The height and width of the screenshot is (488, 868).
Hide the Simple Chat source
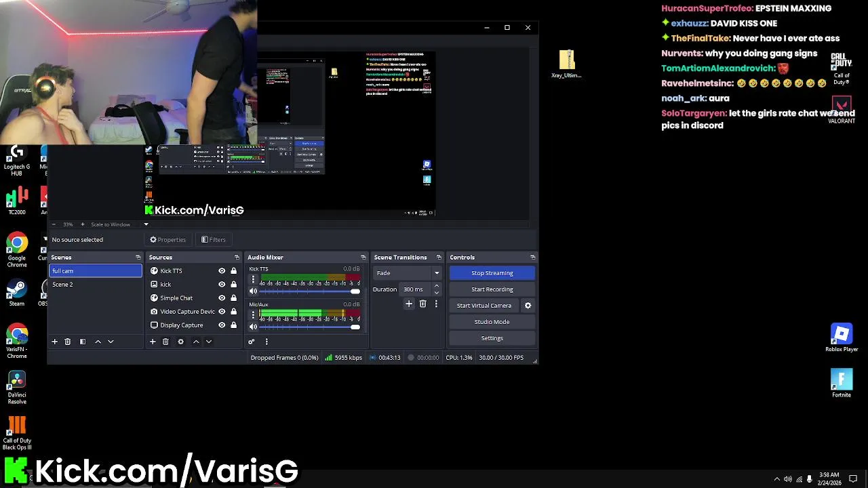click(x=222, y=298)
